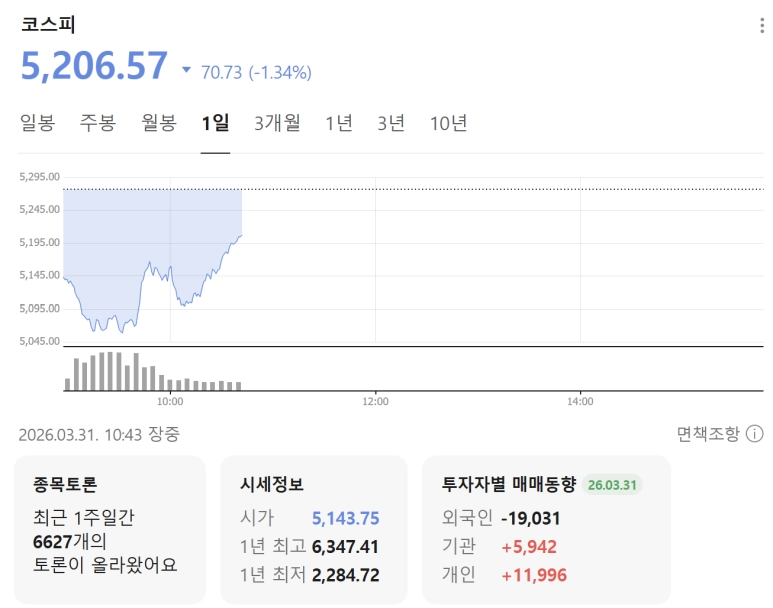
Task: Click the 5,045.00 y-axis label
Action: (x=39, y=341)
